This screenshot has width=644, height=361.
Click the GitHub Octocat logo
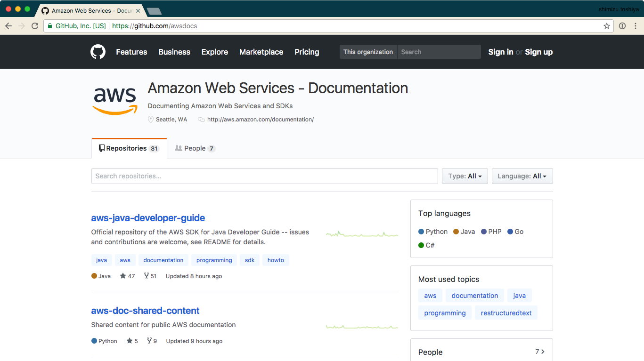tap(98, 52)
